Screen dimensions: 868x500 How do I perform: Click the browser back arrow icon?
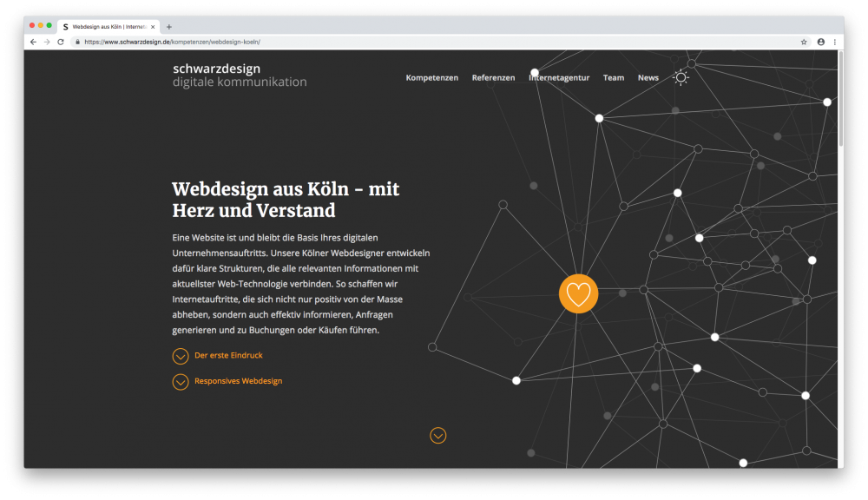tap(33, 41)
